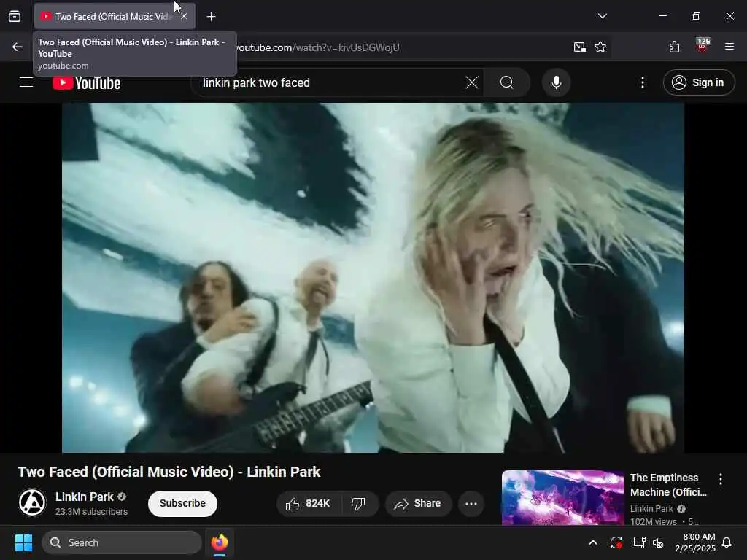Open Linkin Park channel under suggested video
The image size is (747, 560).
(x=651, y=508)
